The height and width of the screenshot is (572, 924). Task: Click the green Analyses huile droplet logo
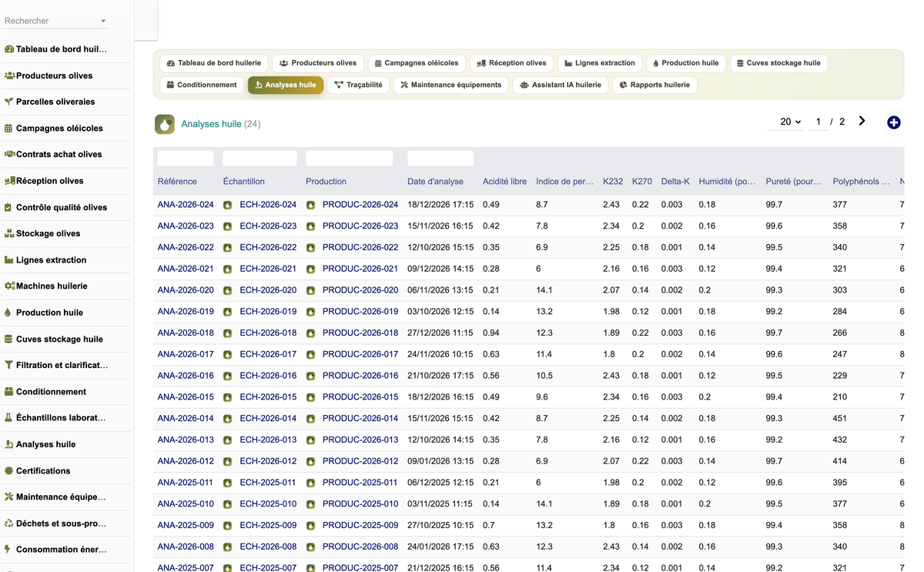point(164,124)
